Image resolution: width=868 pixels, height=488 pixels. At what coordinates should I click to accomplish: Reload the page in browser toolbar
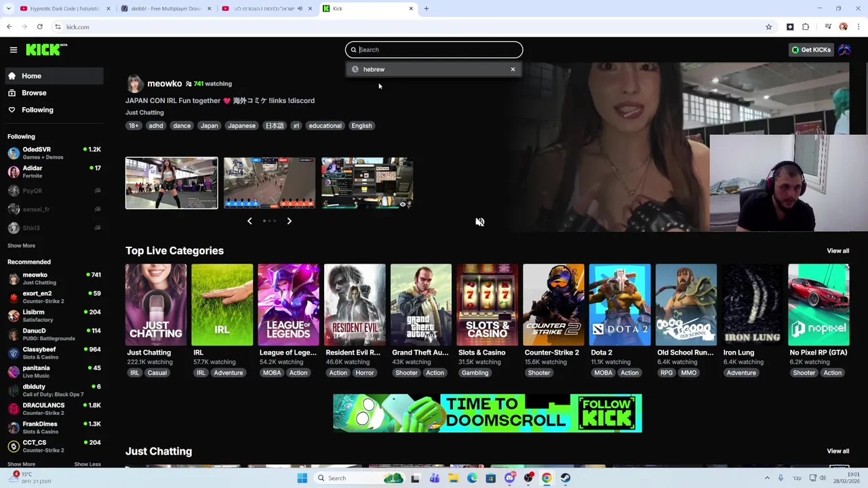pos(40,27)
